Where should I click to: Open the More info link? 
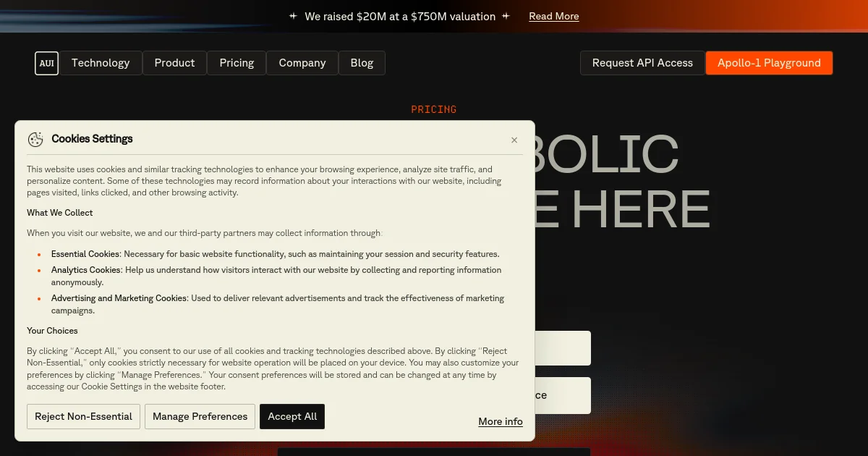coord(501,421)
